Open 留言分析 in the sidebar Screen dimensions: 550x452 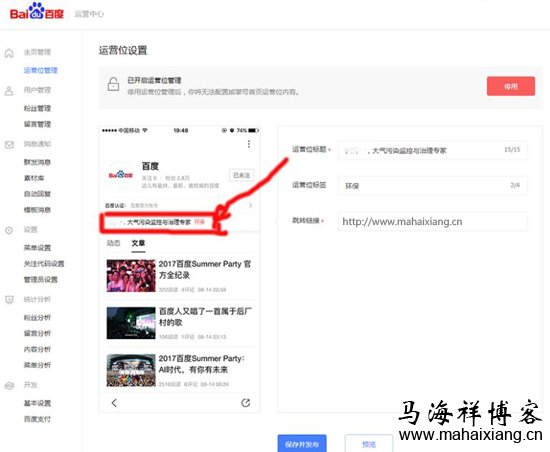click(38, 333)
